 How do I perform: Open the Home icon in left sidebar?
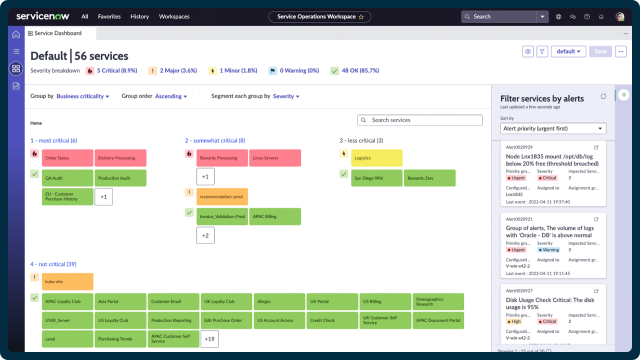pos(16,34)
